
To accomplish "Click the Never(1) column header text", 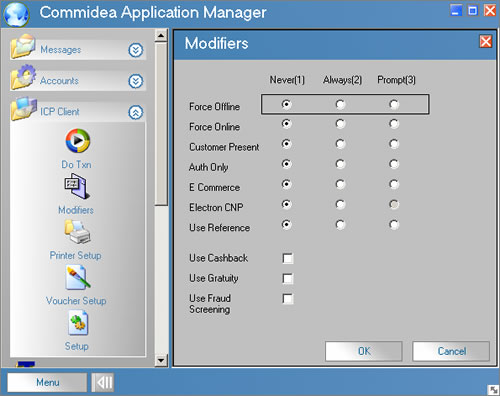I will coord(287,80).
